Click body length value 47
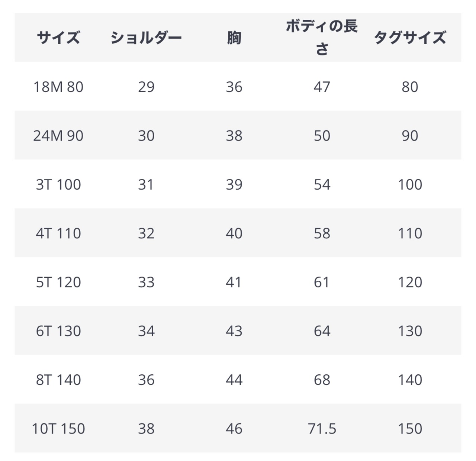 coord(322,87)
